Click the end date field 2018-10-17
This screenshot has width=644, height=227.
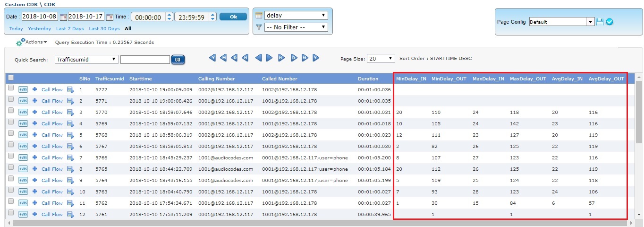coord(86,17)
